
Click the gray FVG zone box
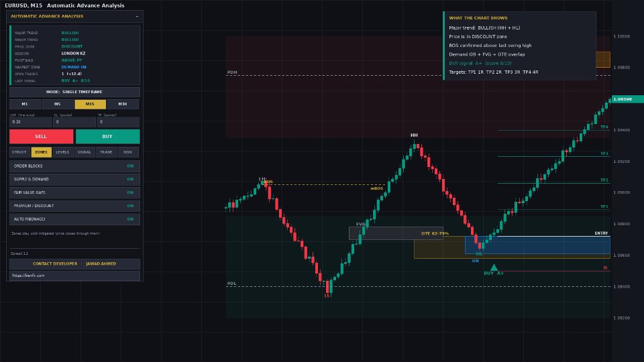pos(396,233)
